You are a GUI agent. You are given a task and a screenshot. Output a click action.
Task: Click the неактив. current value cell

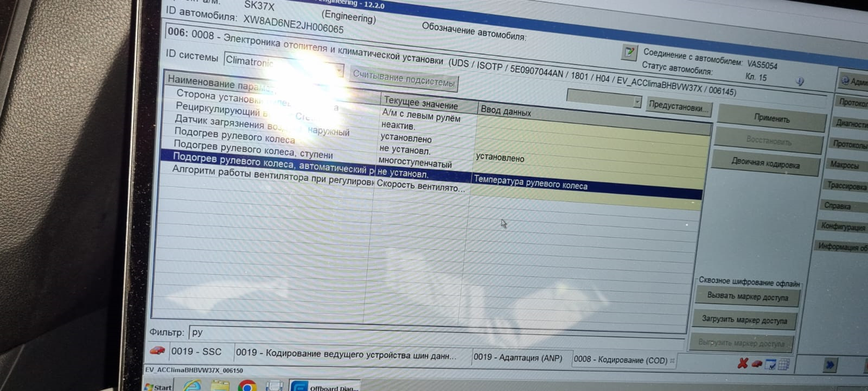(x=398, y=126)
